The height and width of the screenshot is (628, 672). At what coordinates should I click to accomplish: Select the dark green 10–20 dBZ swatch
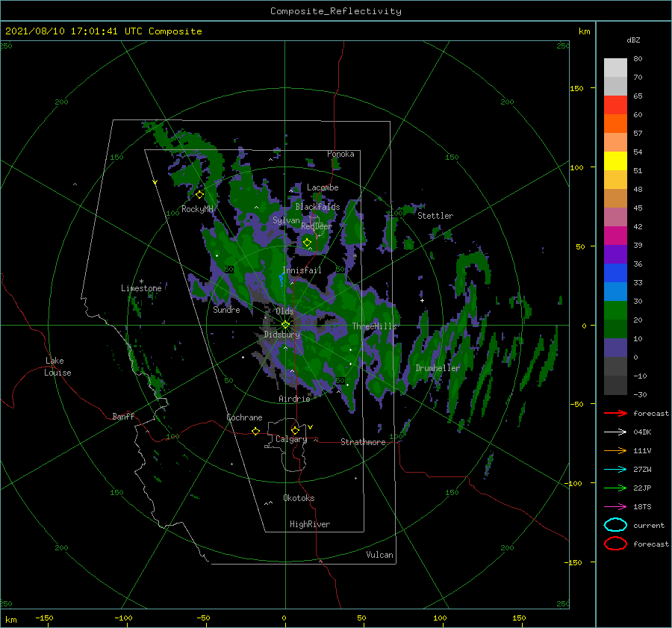point(615,329)
